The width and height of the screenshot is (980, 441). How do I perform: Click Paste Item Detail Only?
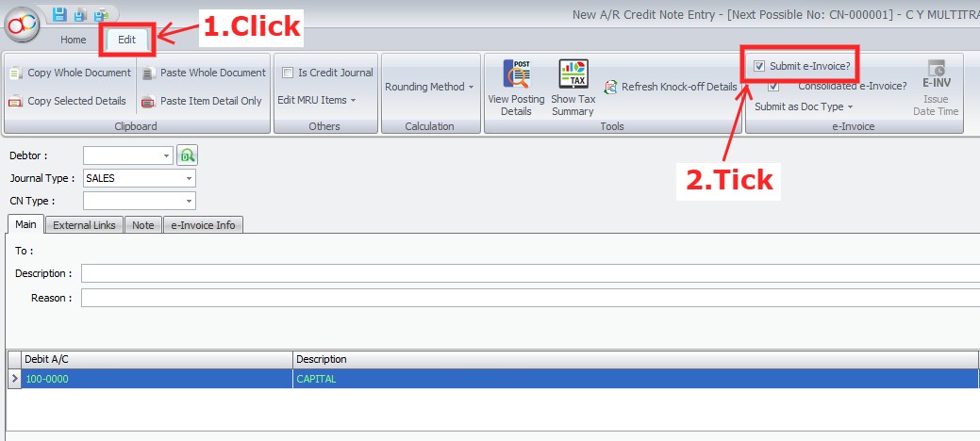click(x=202, y=101)
